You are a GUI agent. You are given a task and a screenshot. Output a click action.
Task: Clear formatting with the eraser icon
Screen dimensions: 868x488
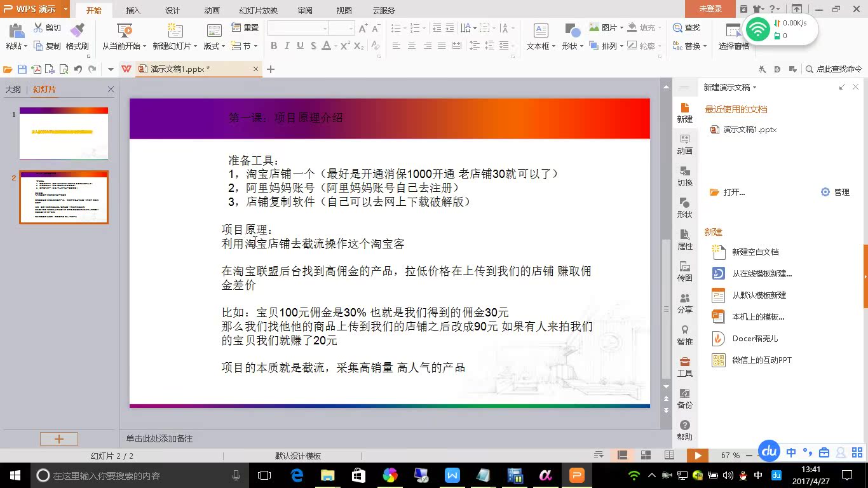[x=376, y=46]
